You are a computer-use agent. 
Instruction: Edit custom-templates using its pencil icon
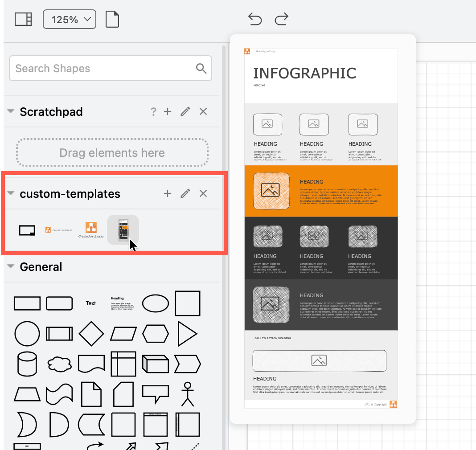click(185, 193)
